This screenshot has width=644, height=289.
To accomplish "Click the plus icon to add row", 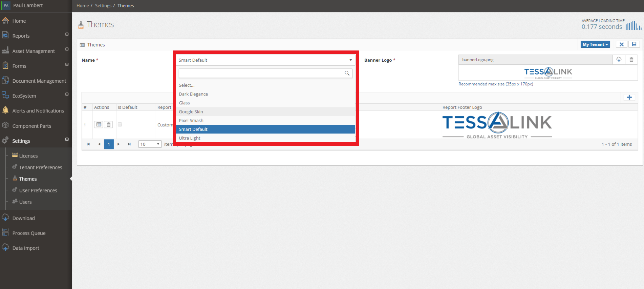I will click(629, 97).
